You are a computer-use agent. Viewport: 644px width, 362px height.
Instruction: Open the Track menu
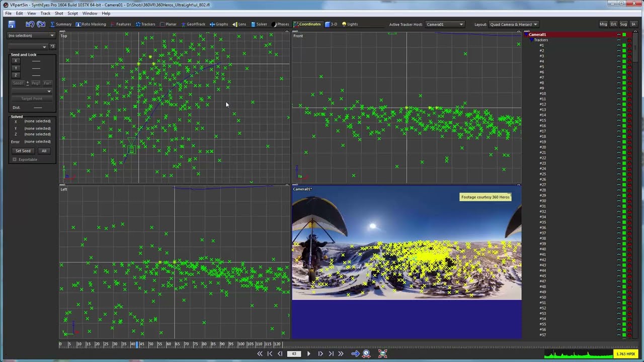click(x=45, y=13)
